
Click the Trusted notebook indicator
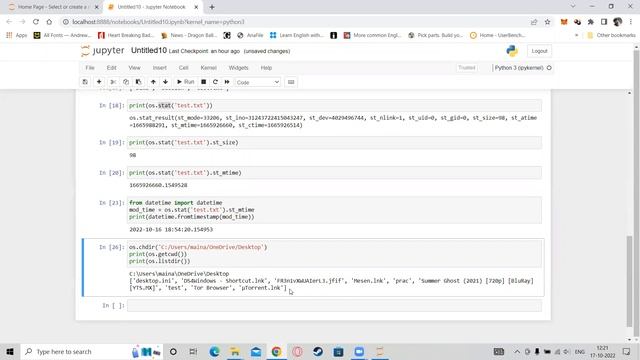[x=467, y=68]
